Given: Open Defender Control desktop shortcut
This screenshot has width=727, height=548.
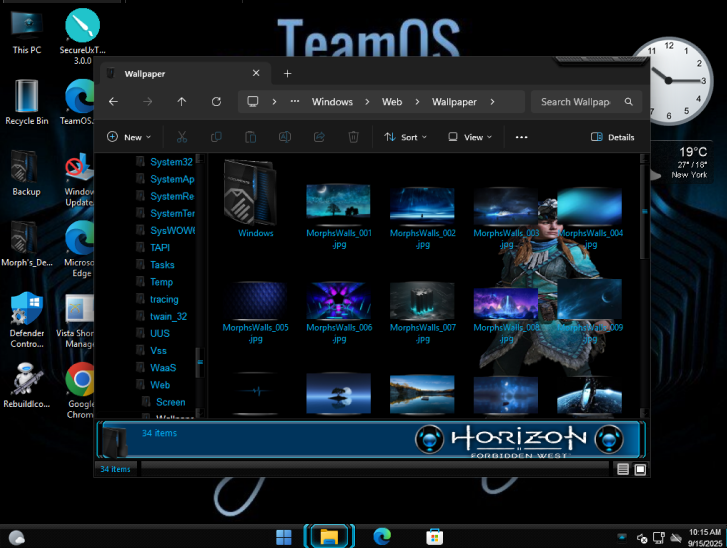Looking at the screenshot, I should [27, 320].
